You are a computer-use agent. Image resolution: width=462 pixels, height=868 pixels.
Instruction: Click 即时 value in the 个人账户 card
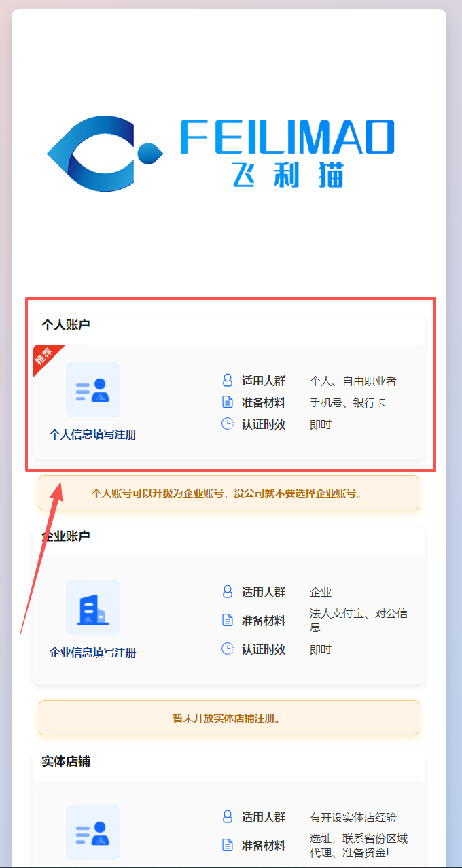(321, 424)
